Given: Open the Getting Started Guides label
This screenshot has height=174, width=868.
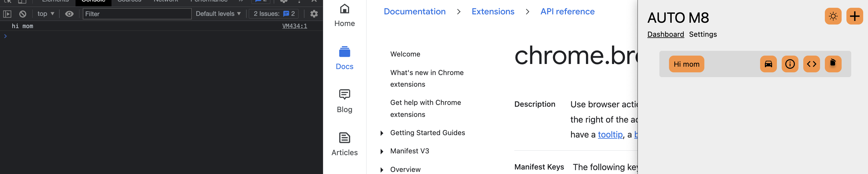Looking at the screenshot, I should point(427,133).
